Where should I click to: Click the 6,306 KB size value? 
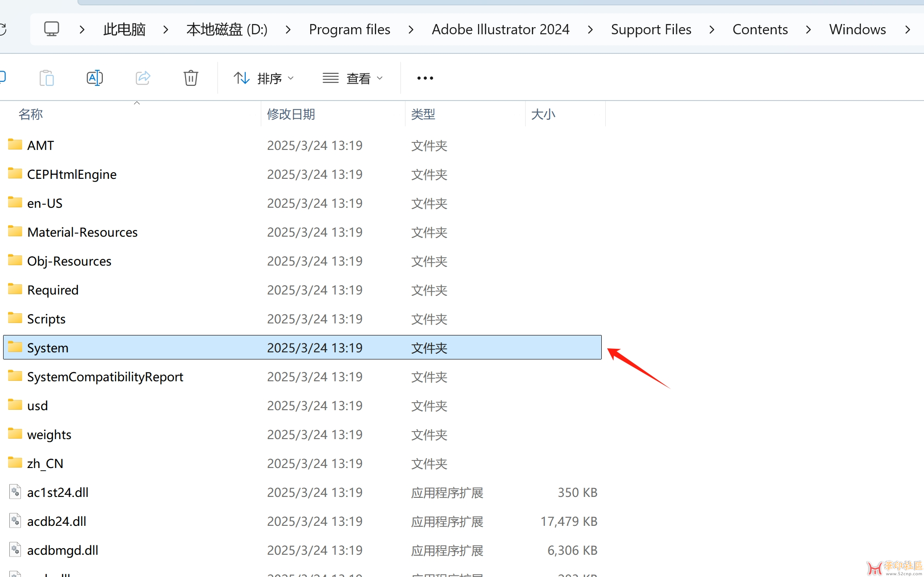coord(572,550)
